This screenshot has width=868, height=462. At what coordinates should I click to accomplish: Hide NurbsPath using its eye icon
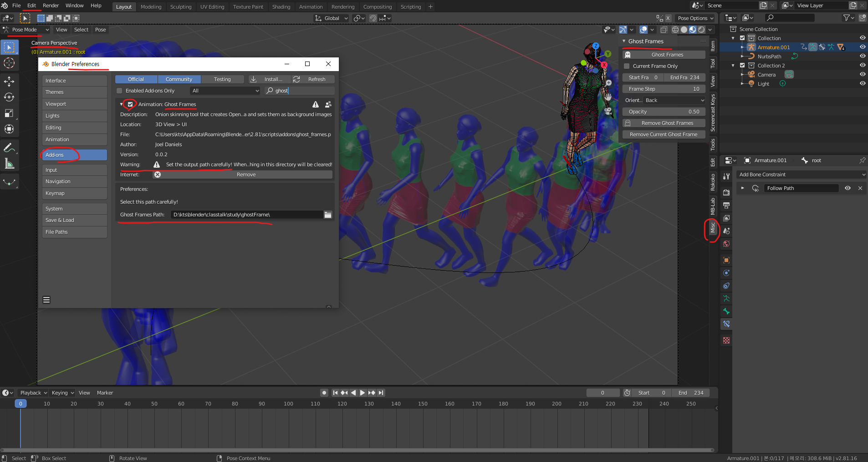863,56
